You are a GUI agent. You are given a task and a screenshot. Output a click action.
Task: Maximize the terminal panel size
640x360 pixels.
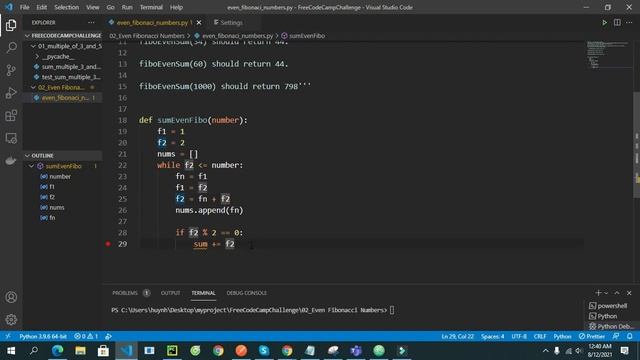point(617,293)
